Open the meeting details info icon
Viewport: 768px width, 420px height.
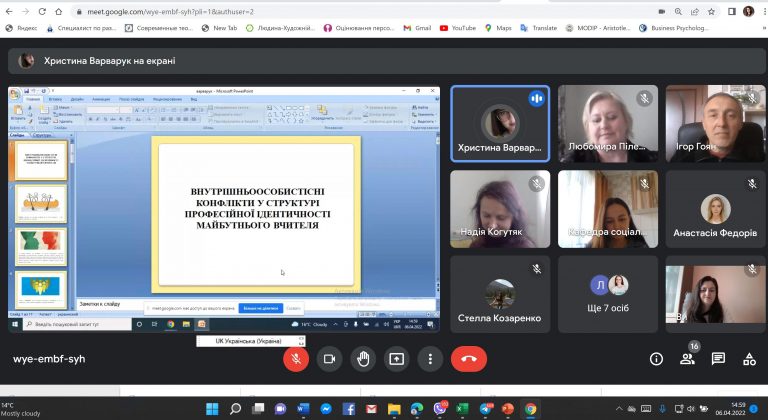click(656, 359)
